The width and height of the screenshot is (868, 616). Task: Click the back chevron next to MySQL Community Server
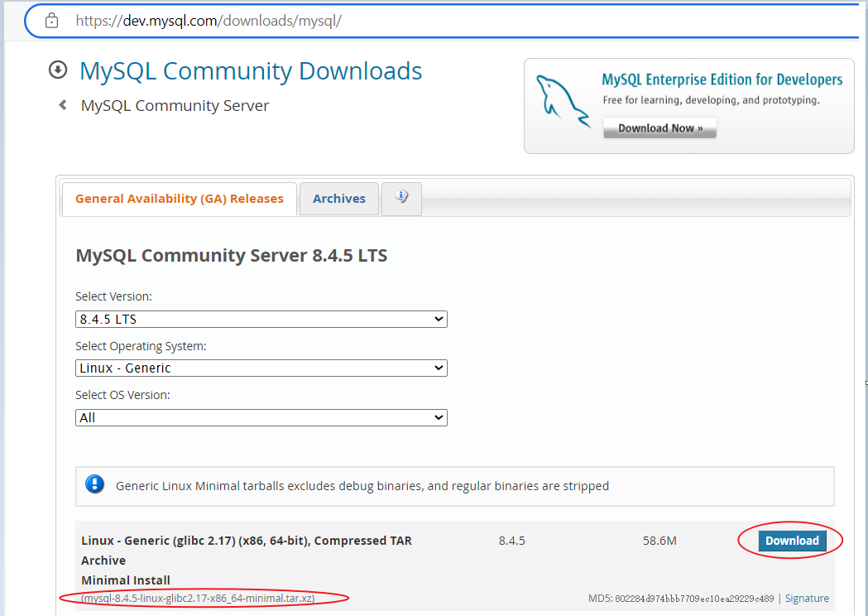[63, 104]
